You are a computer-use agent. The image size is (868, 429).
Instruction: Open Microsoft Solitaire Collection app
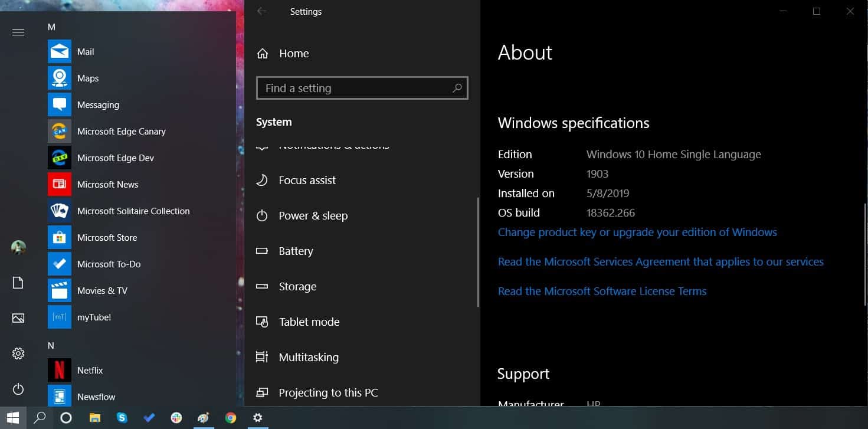(x=133, y=211)
